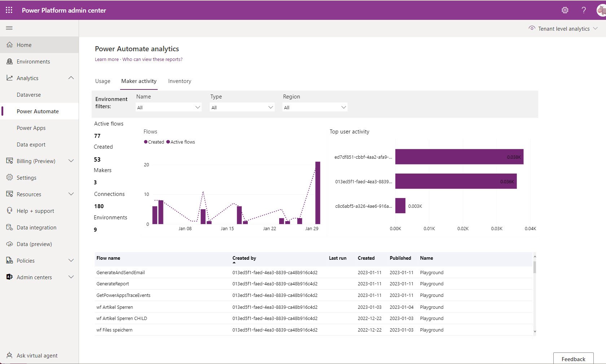Image resolution: width=606 pixels, height=364 pixels.
Task: Click the Power Platform admin center title
Action: pos(64,10)
